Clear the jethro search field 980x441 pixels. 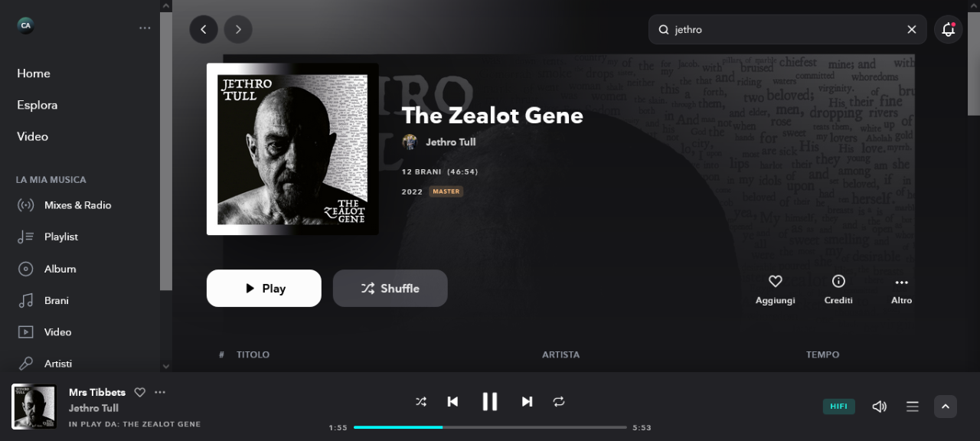coord(911,29)
